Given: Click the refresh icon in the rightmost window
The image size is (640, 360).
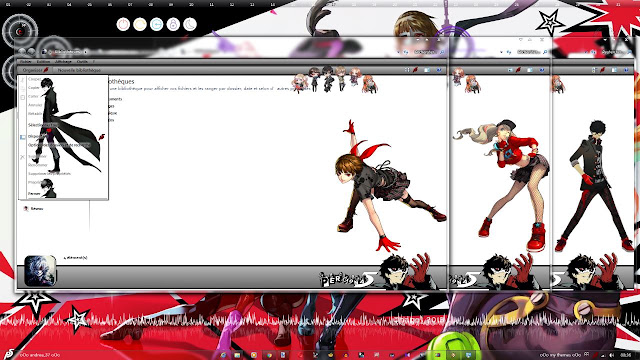Looking at the screenshot, I should click(x=593, y=52).
